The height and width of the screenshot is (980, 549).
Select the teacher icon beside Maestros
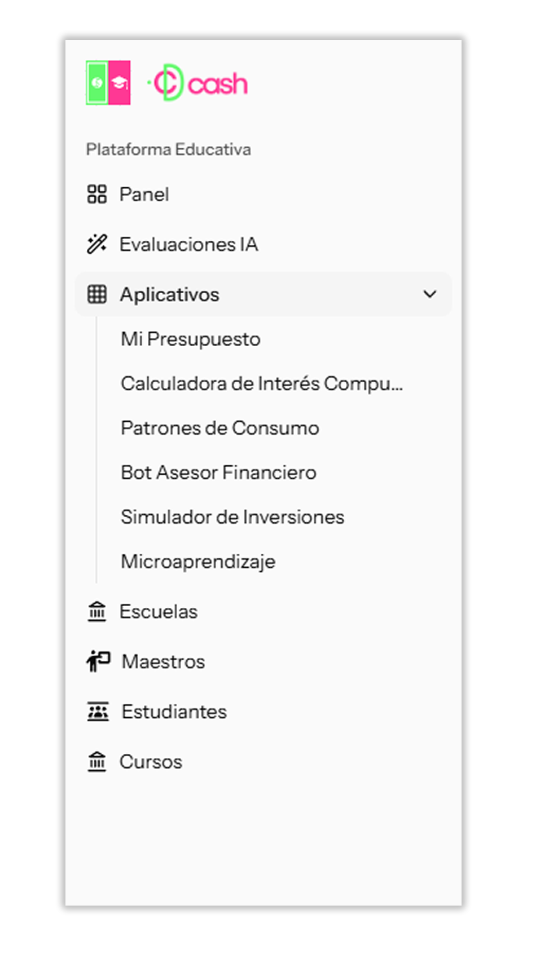pyautogui.click(x=98, y=661)
